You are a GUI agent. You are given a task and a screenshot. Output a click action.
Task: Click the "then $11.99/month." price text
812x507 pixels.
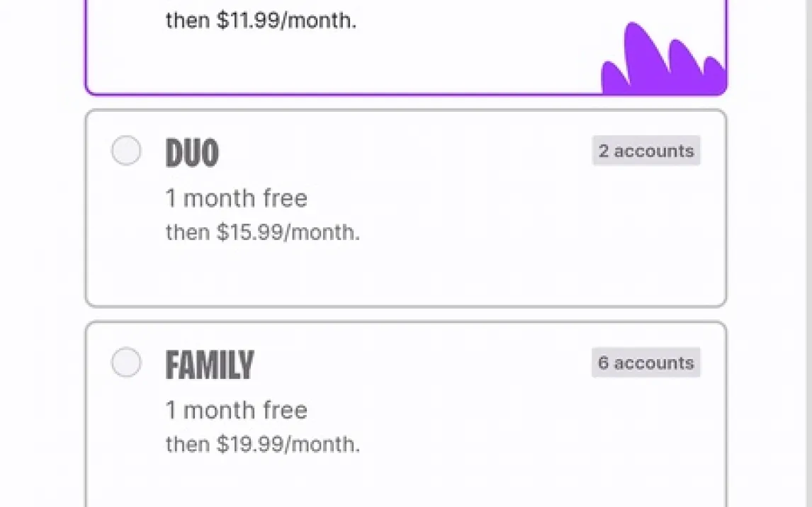click(x=261, y=21)
